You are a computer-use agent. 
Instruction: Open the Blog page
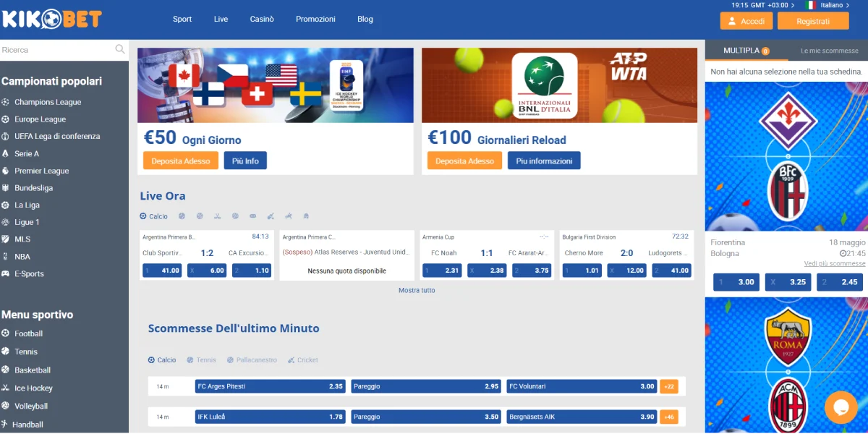pos(365,19)
